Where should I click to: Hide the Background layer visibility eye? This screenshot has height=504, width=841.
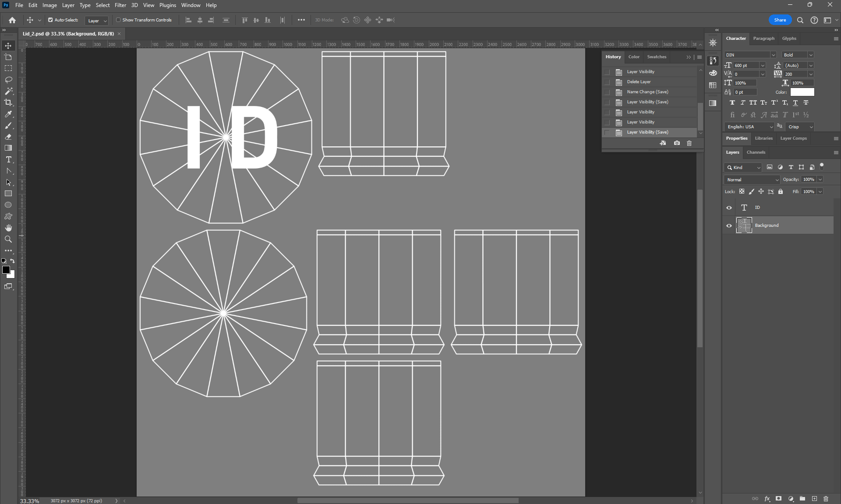coord(729,226)
